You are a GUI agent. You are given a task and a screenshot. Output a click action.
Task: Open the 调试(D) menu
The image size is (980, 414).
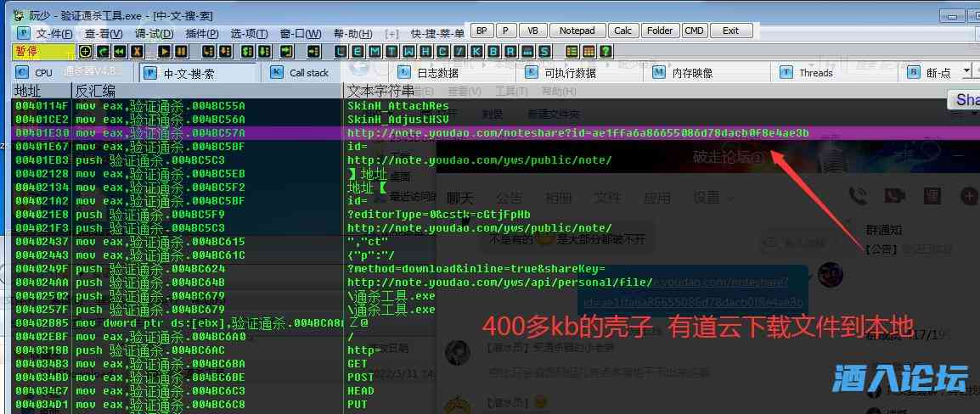[x=155, y=33]
